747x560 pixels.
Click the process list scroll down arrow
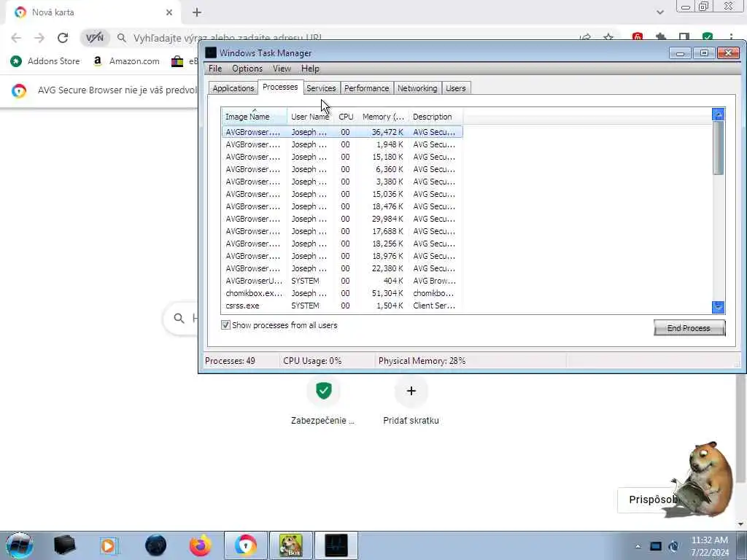[x=719, y=307]
